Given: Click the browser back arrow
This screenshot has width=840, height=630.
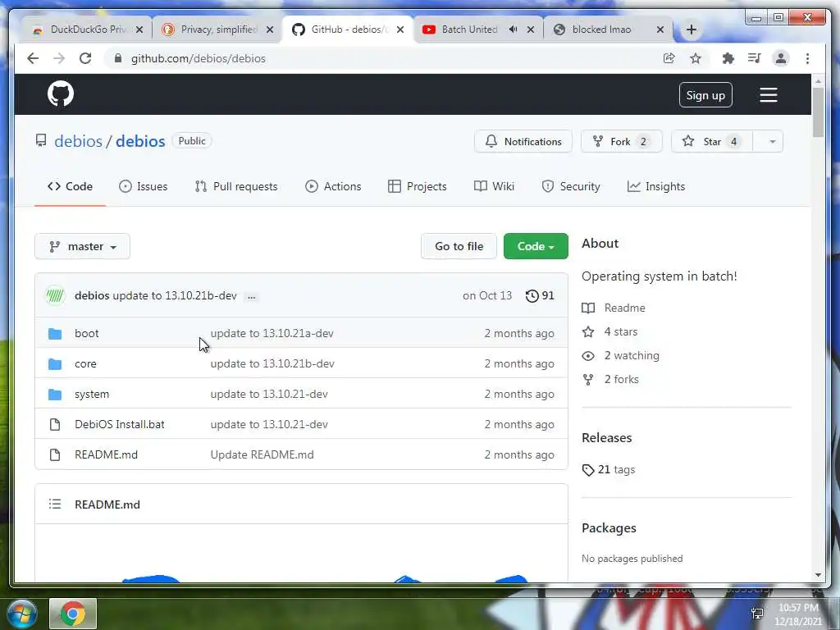Looking at the screenshot, I should coord(33,58).
